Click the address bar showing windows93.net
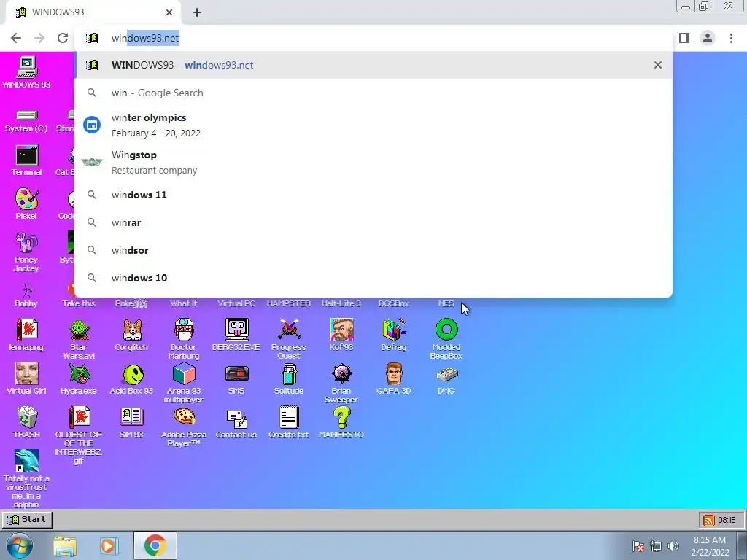 [x=373, y=38]
